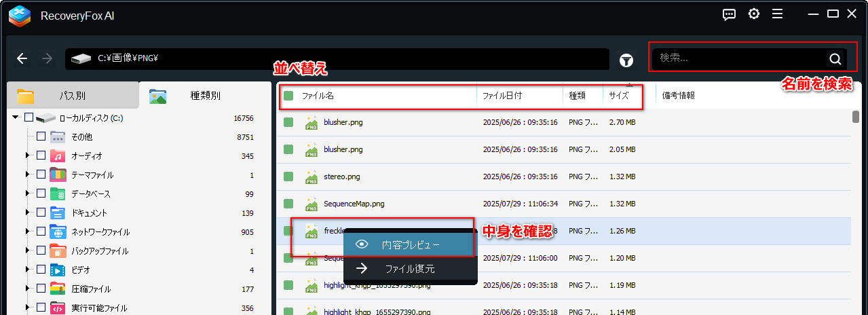Open settings via the gear icon
Screen dimensions: 868x315
[x=753, y=14]
